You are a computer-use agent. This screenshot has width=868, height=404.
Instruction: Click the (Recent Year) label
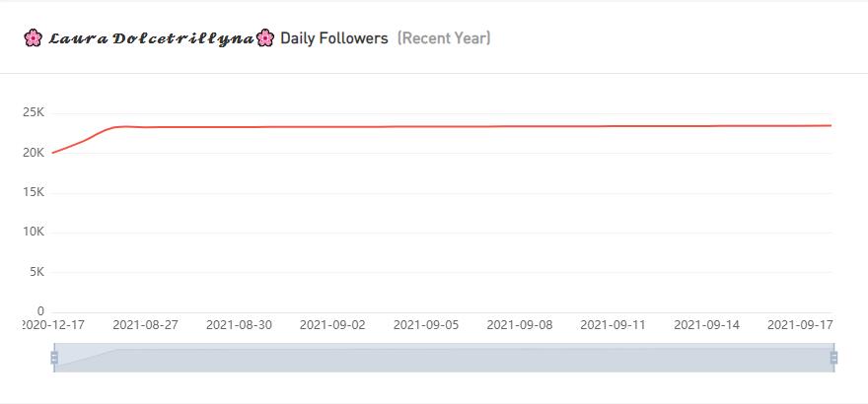click(x=444, y=38)
